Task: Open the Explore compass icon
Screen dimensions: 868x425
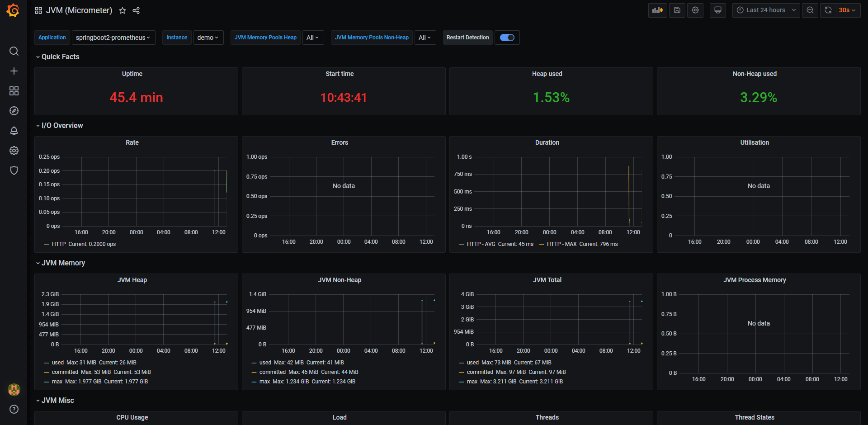Action: coord(14,111)
